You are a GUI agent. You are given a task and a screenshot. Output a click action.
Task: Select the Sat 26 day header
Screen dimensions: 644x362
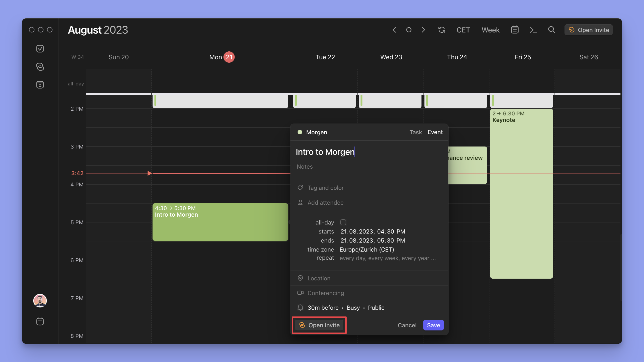[589, 57]
